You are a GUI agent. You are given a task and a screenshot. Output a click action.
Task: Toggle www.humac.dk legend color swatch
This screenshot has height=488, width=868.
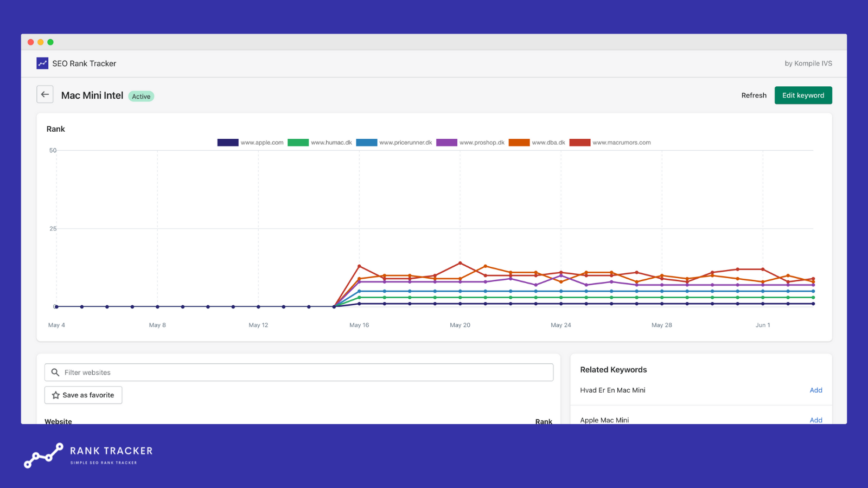(x=298, y=143)
